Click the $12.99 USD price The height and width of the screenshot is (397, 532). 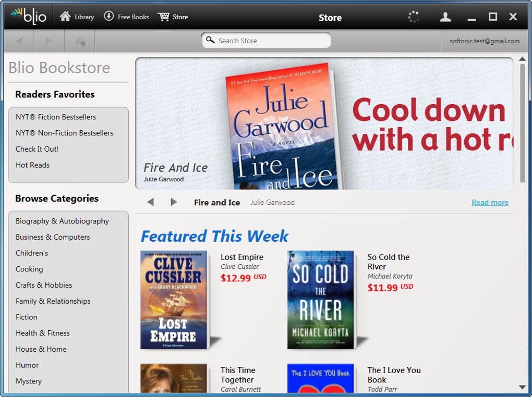[x=243, y=278]
